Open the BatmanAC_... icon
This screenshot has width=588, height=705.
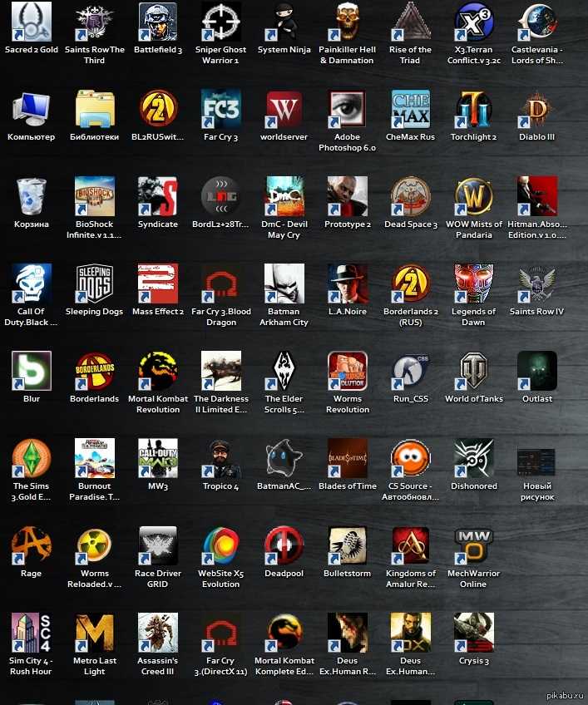pyautogui.click(x=284, y=458)
